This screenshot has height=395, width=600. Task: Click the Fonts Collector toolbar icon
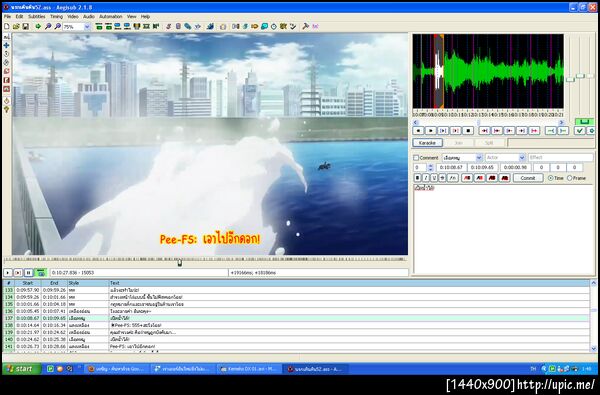point(197,26)
